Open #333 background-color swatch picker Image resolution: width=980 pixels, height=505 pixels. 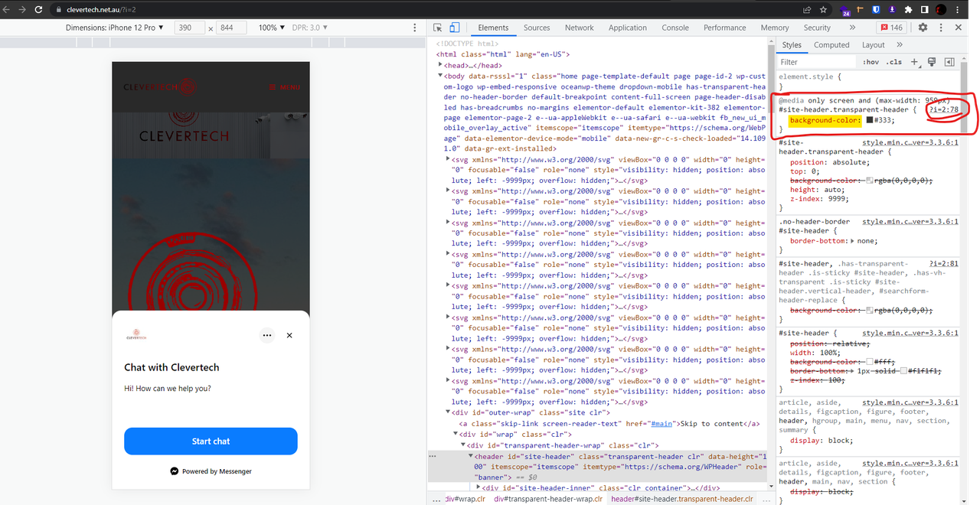pos(870,120)
